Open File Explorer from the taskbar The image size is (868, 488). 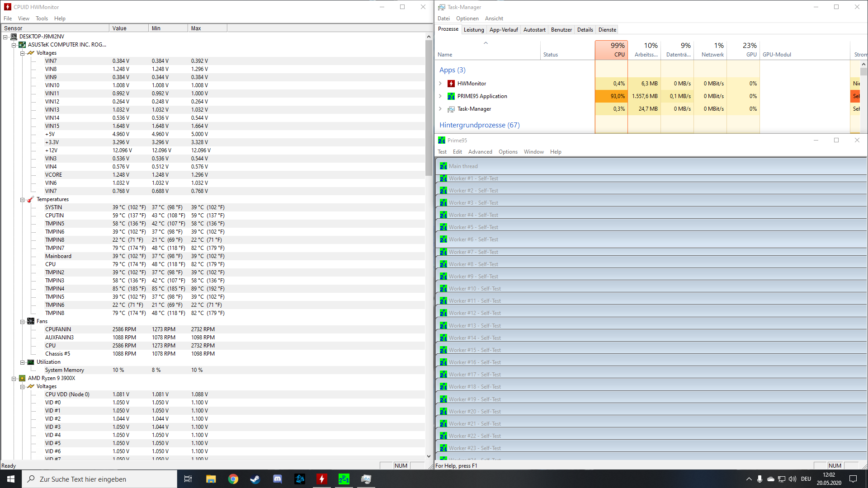[x=211, y=479]
